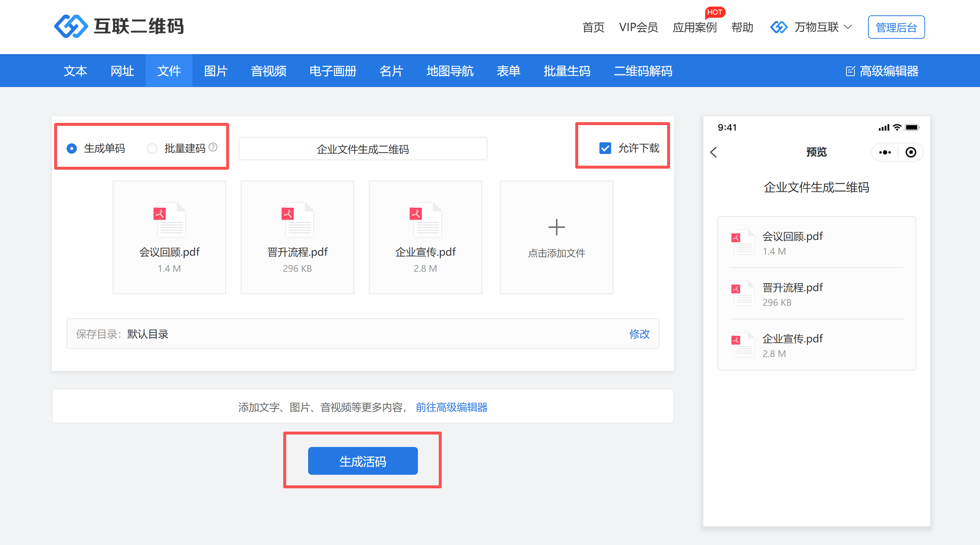Open the 二维码解码 tab
The width and height of the screenshot is (980, 545).
[643, 71]
